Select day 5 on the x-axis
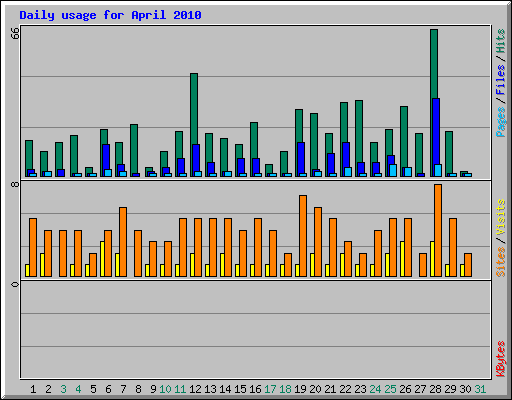Screen dimensions: 512x400 pos(93,389)
